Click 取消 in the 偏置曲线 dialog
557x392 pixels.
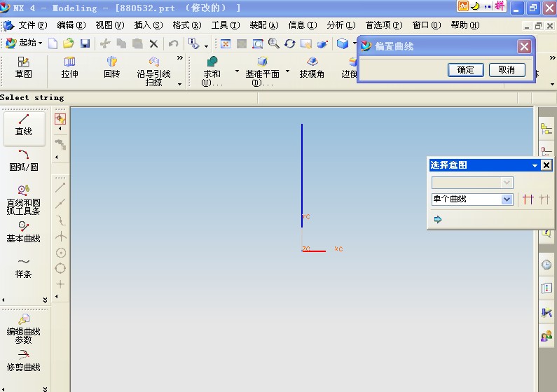pos(507,70)
